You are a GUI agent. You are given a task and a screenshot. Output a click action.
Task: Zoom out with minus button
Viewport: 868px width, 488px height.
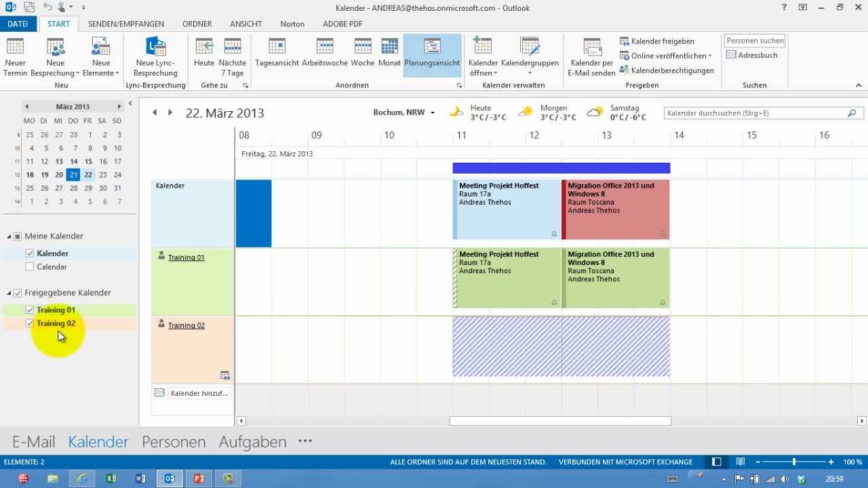pos(758,462)
